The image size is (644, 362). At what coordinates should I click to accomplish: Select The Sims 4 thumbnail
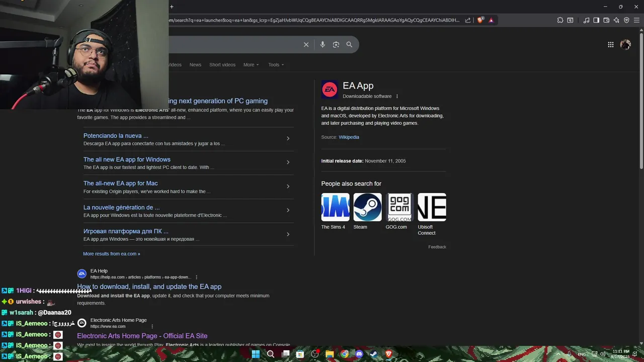pyautogui.click(x=335, y=207)
